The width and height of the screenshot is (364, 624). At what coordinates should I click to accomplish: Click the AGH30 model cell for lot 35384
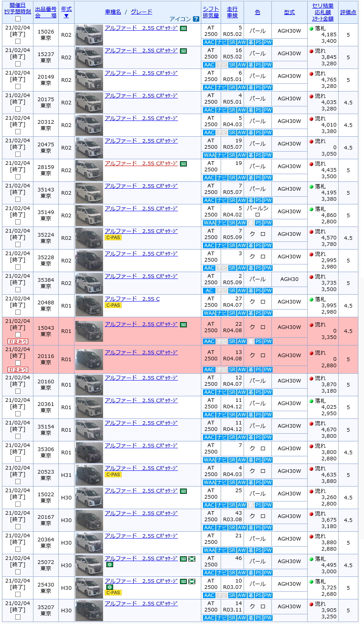click(x=290, y=279)
